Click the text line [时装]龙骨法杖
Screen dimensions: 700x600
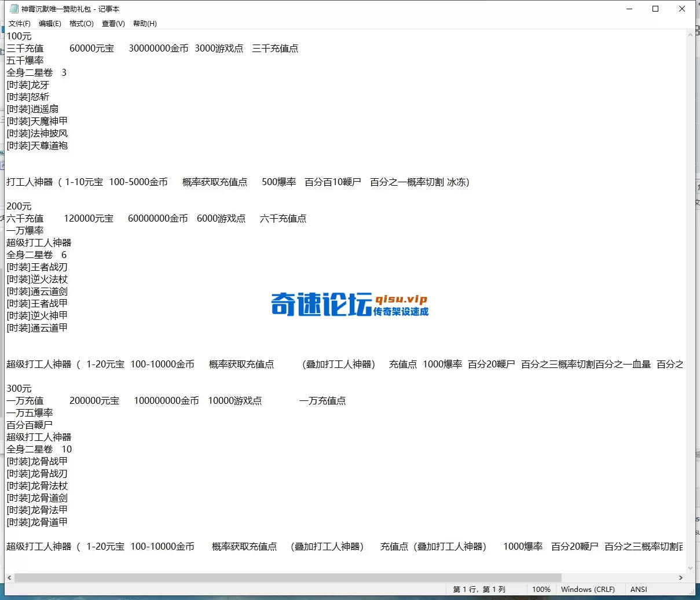[37, 486]
